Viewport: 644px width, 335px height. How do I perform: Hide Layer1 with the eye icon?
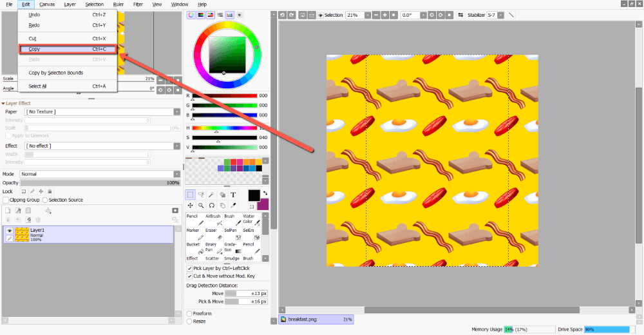pyautogui.click(x=10, y=231)
